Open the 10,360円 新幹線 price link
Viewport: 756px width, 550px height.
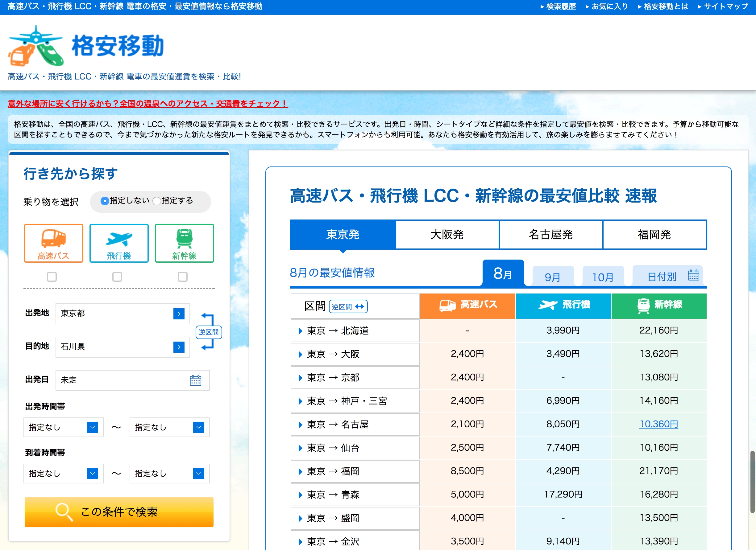pyautogui.click(x=658, y=424)
